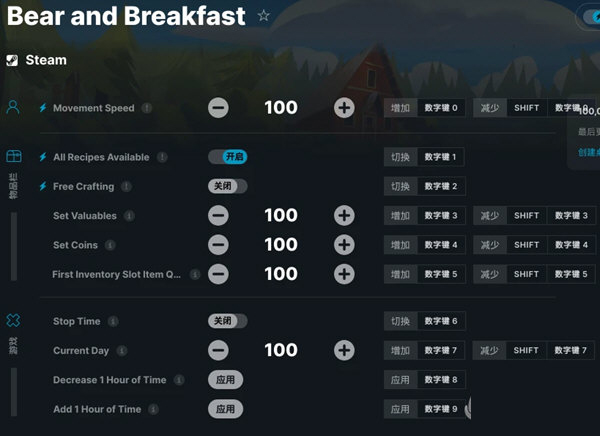Click the Set Coins value field
Viewport: 600px width, 436px height.
coord(281,245)
